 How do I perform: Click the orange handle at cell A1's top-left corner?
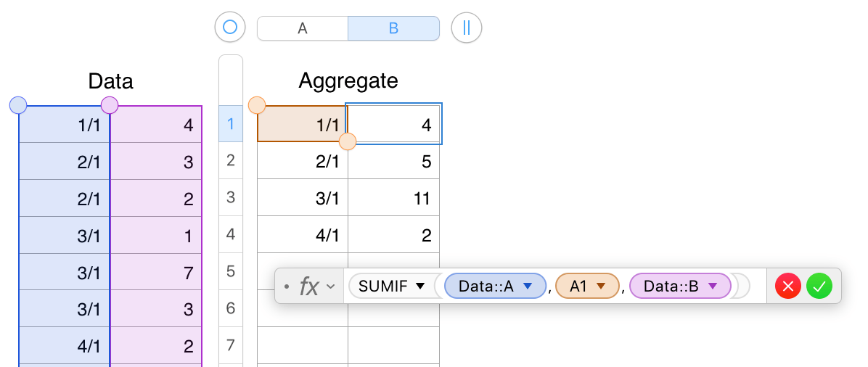[x=257, y=105]
